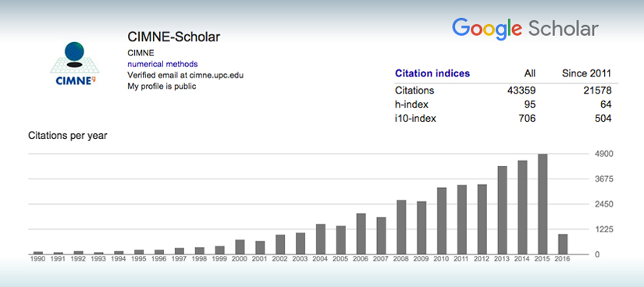Image resolution: width=644 pixels, height=287 pixels.
Task: Click the Since 2011 column header
Action: 586,74
